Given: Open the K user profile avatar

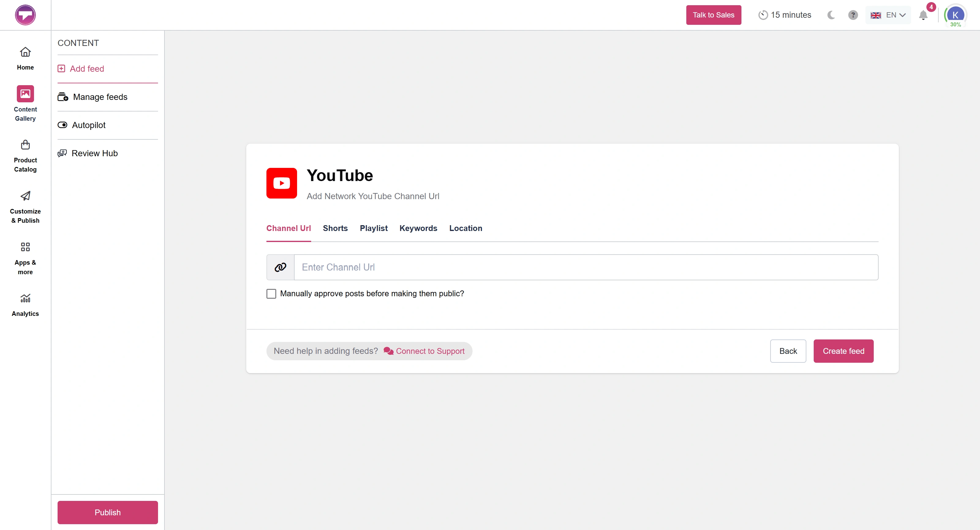Looking at the screenshot, I should (955, 15).
